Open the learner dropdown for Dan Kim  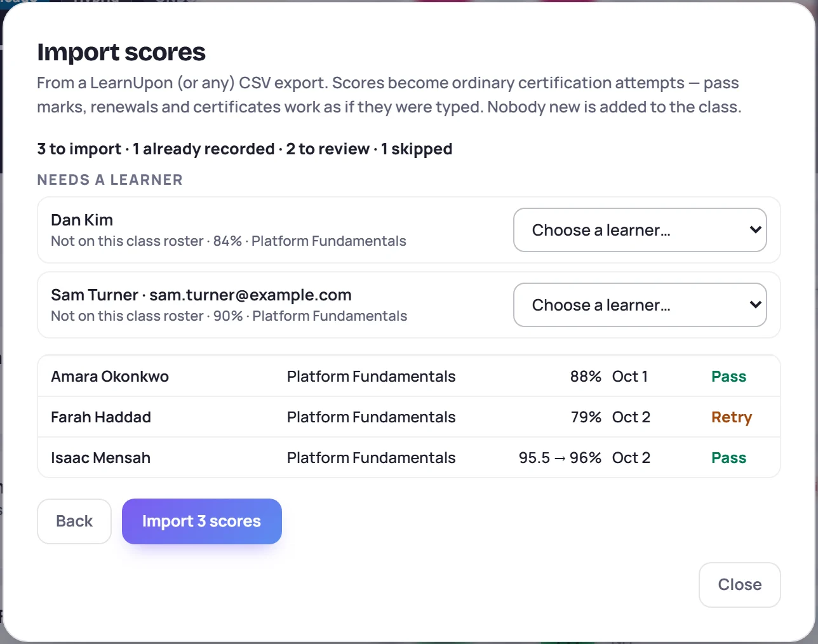click(640, 230)
